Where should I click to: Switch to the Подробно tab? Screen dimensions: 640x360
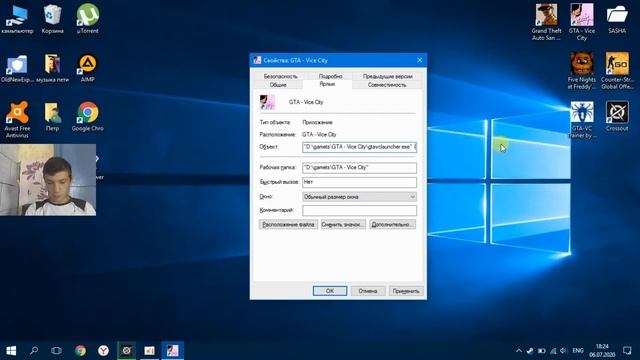point(330,76)
